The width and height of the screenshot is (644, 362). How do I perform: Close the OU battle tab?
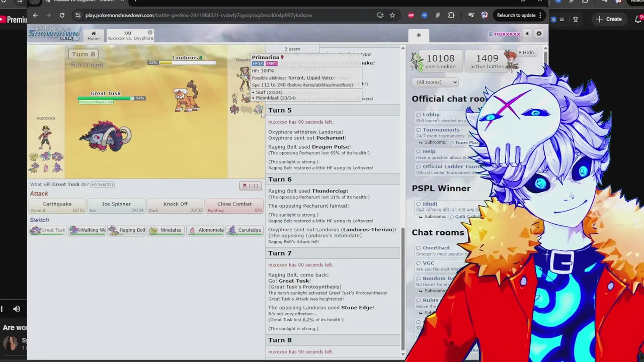coord(150,33)
